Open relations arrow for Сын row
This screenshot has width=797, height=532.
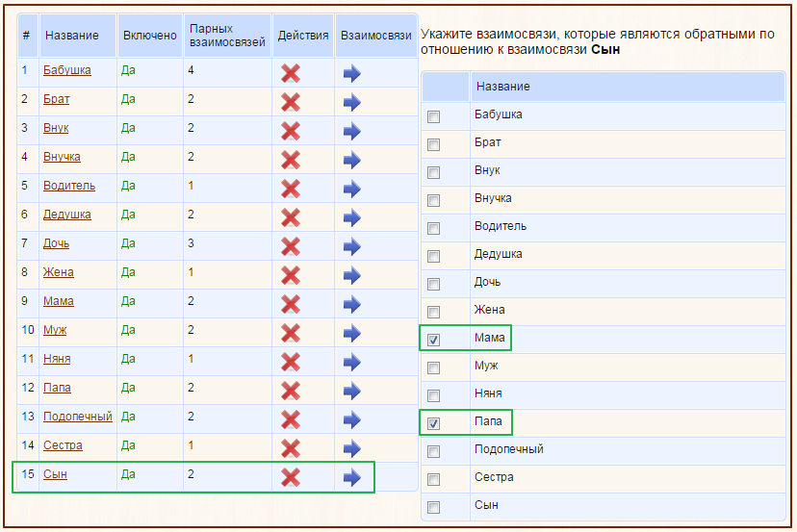(x=351, y=477)
